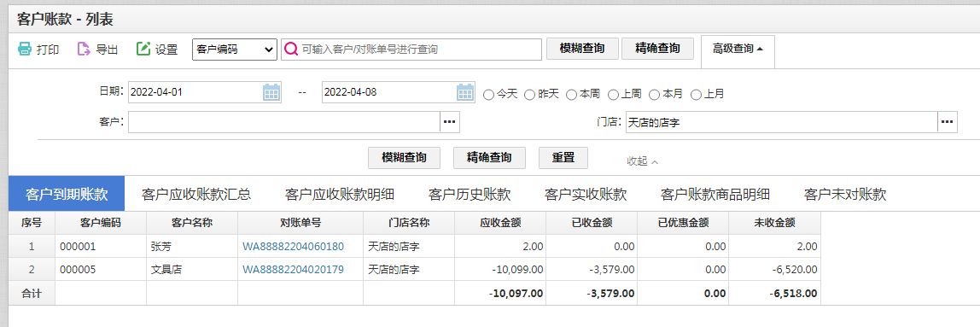Select the 昨天 radio option

(x=529, y=95)
